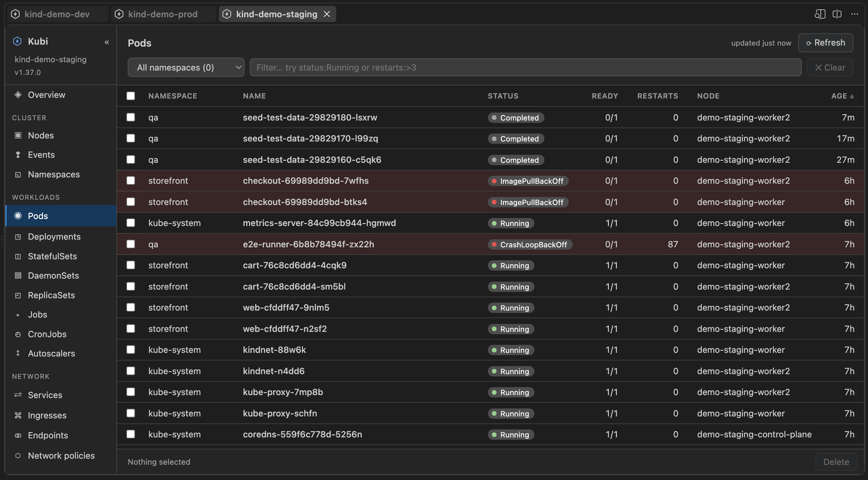Screen dimensions: 868x480
Task: Click the Deployments icon in sidebar
Action: click(18, 237)
